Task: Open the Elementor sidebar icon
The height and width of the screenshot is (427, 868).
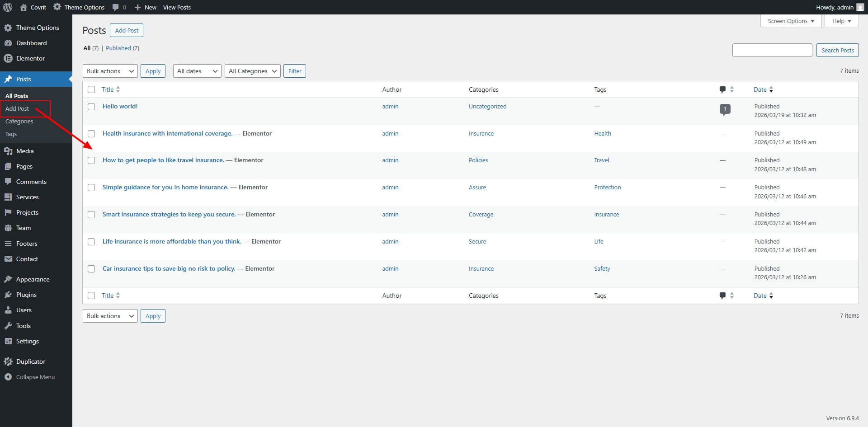Action: [8, 58]
